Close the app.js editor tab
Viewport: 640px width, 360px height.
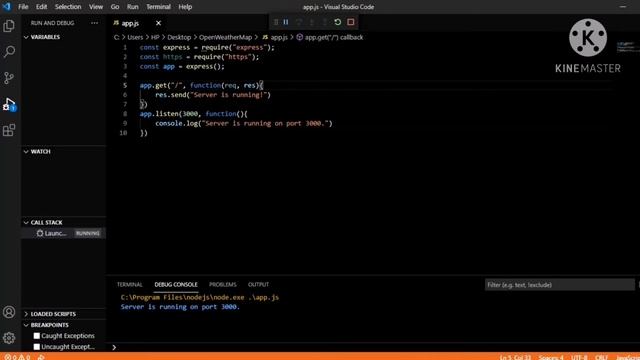pos(158,23)
